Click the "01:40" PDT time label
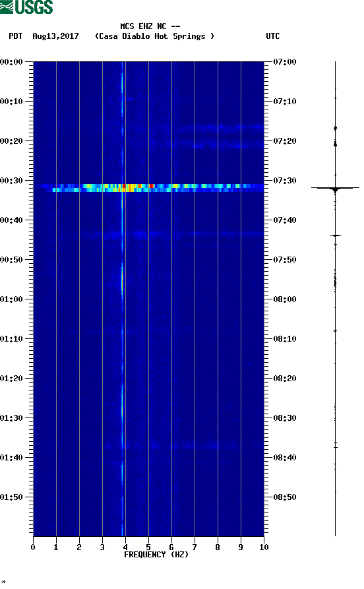The height and width of the screenshot is (589, 364). [12, 458]
